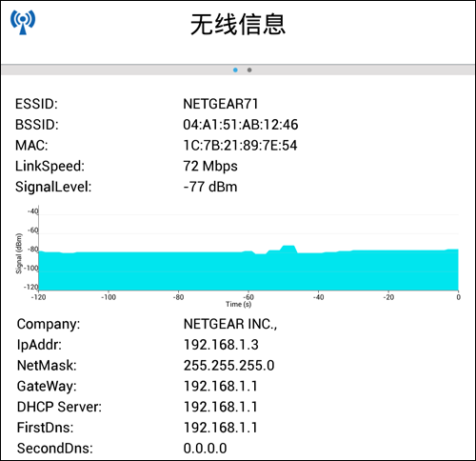
Task: Tap the SecondDns value 0.0.0.0
Action: coord(206,449)
